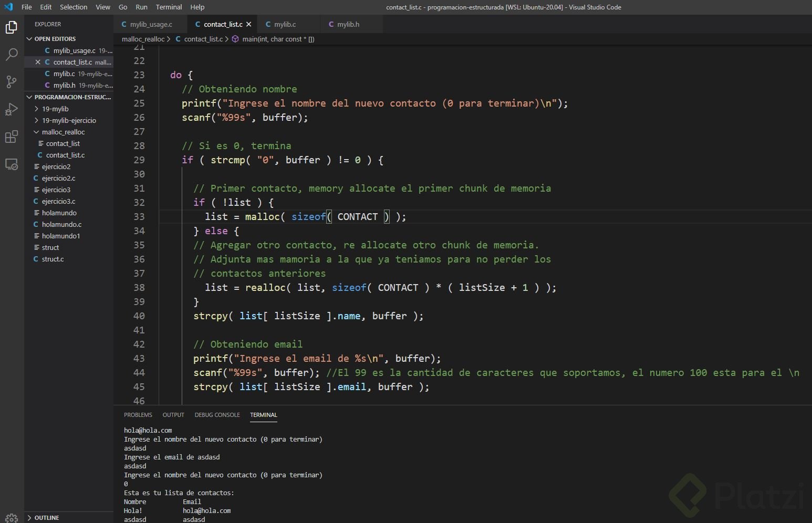Open struct.c from the file tree
Screen dimensions: 812x523
[53, 259]
